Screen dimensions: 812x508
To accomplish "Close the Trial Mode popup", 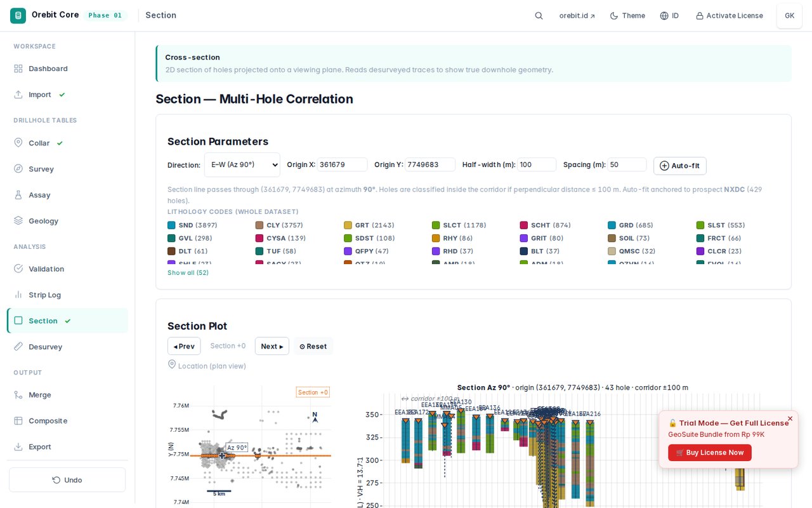I will [790, 418].
